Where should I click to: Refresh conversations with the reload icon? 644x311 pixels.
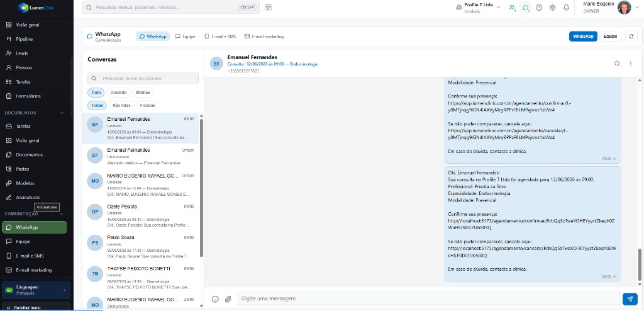[x=631, y=37]
